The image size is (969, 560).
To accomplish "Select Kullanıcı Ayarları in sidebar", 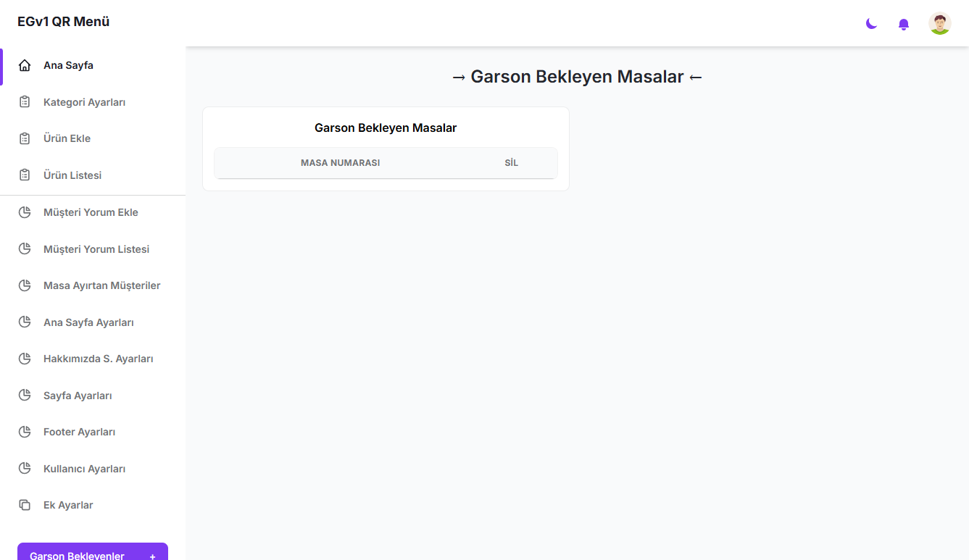I will pyautogui.click(x=84, y=469).
